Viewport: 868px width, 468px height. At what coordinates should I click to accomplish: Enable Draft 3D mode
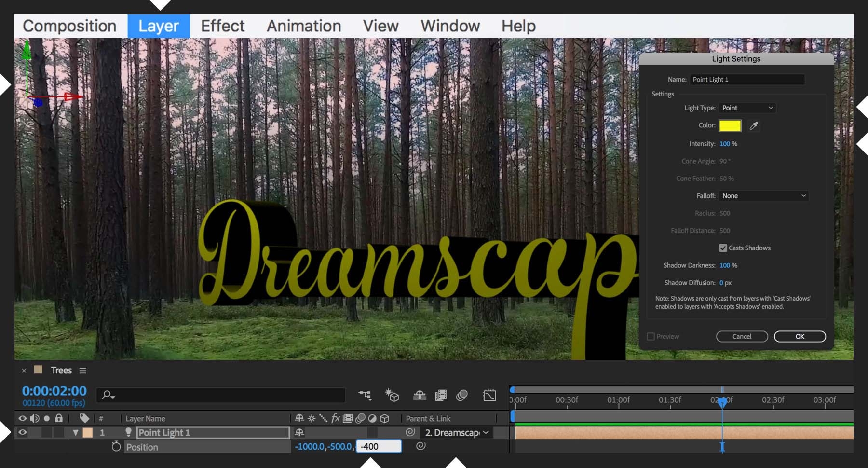tap(392, 395)
